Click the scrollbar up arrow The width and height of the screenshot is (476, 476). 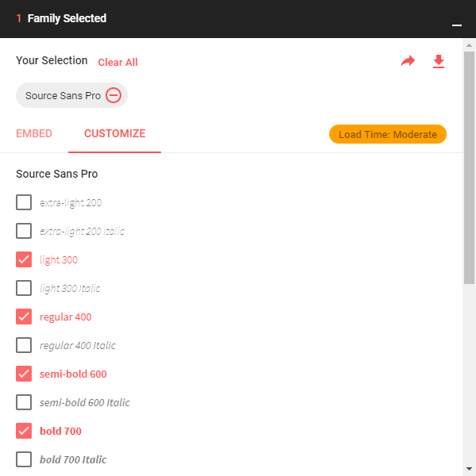click(469, 45)
